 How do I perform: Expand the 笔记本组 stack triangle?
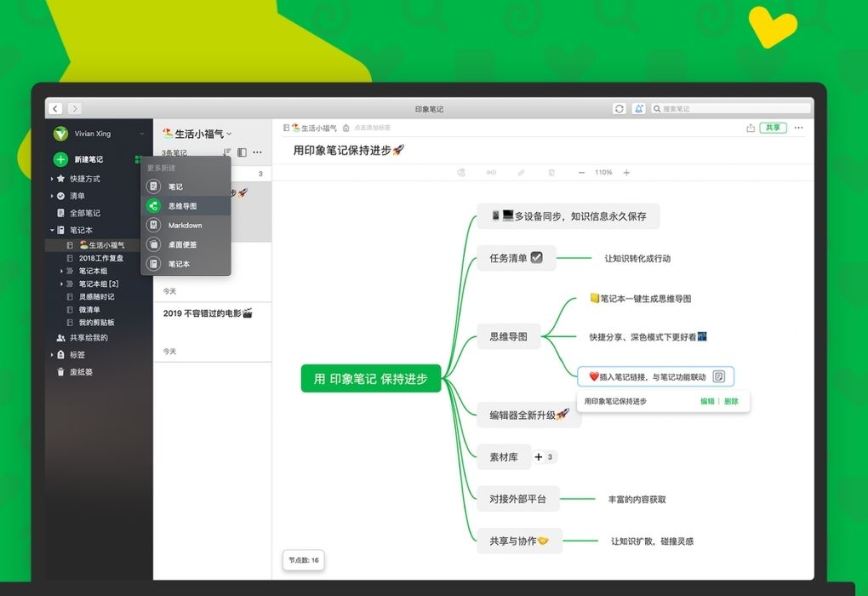pos(61,271)
